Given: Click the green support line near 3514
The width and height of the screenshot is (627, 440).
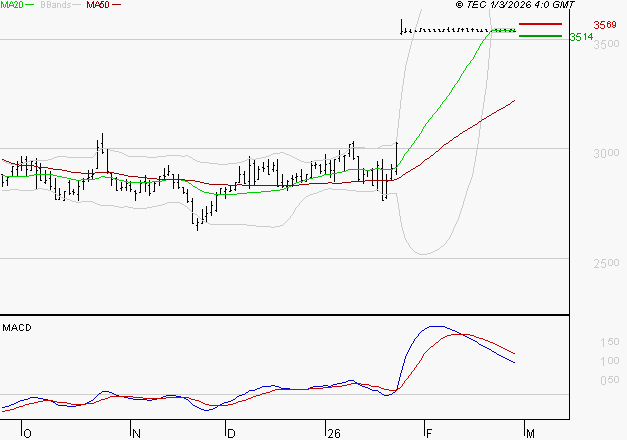Looking at the screenshot, I should coord(540,36).
